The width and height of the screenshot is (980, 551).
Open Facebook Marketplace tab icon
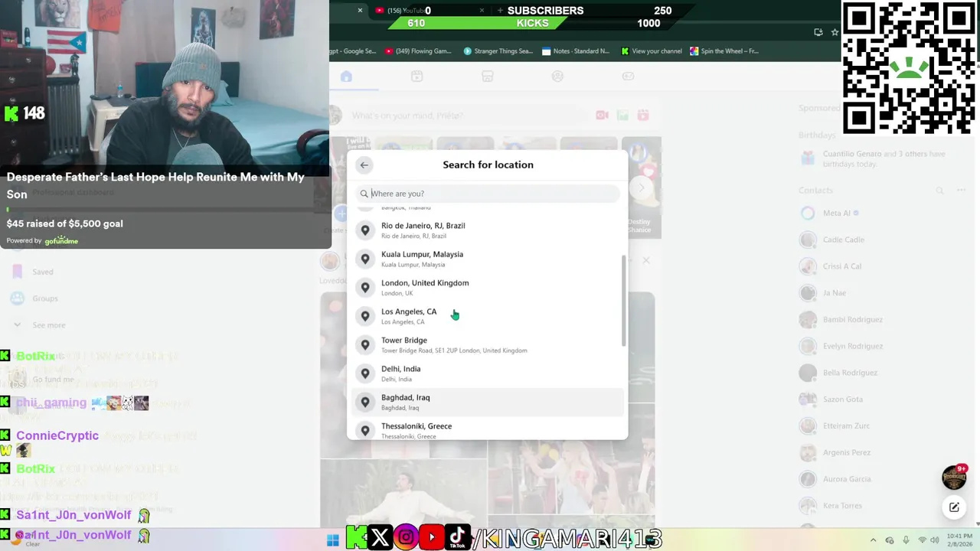(x=487, y=76)
